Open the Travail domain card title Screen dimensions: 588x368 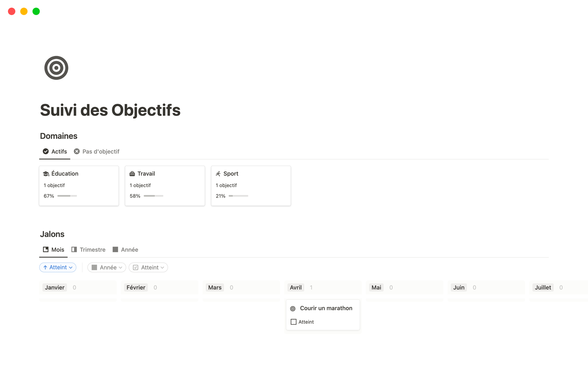pyautogui.click(x=146, y=174)
